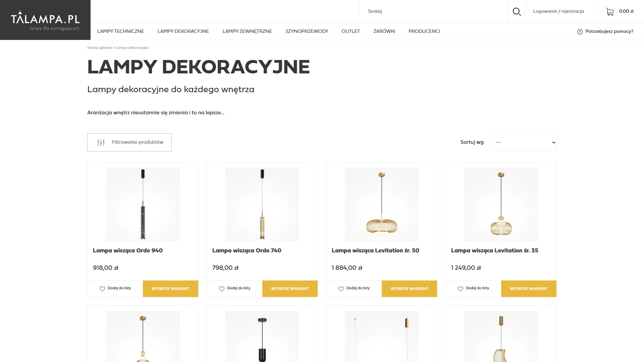Screen dimensions: 644x362
Task: Click the magnifying glass search icon
Action: click(x=517, y=12)
